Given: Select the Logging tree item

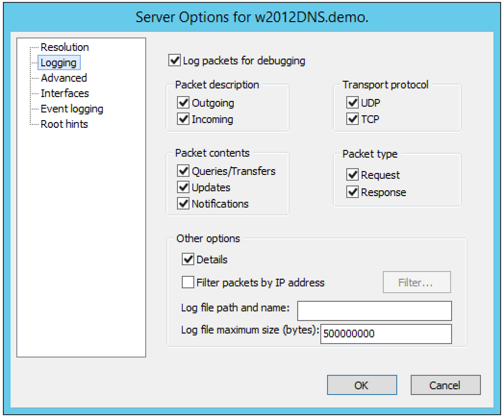Looking at the screenshot, I should [58, 63].
